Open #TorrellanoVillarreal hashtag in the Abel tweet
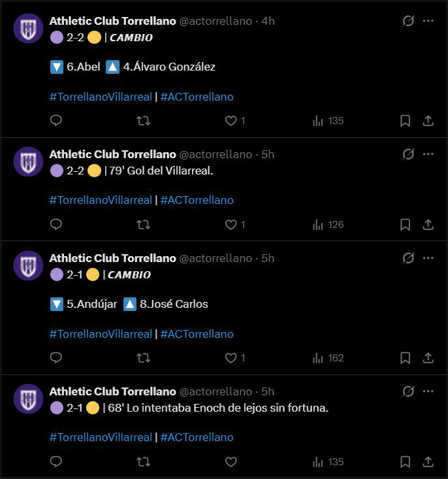Image resolution: width=448 pixels, height=479 pixels. pyautogui.click(x=101, y=97)
